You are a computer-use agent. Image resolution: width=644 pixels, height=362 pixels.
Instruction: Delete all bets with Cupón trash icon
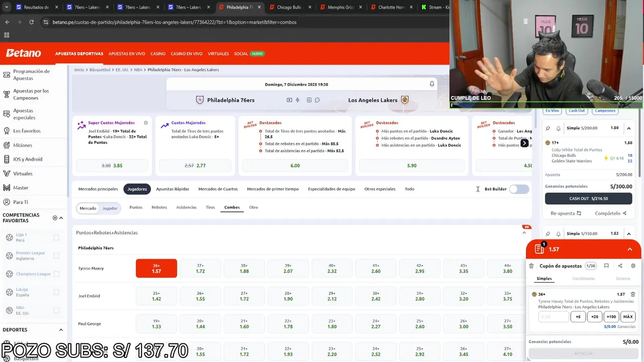point(531,266)
